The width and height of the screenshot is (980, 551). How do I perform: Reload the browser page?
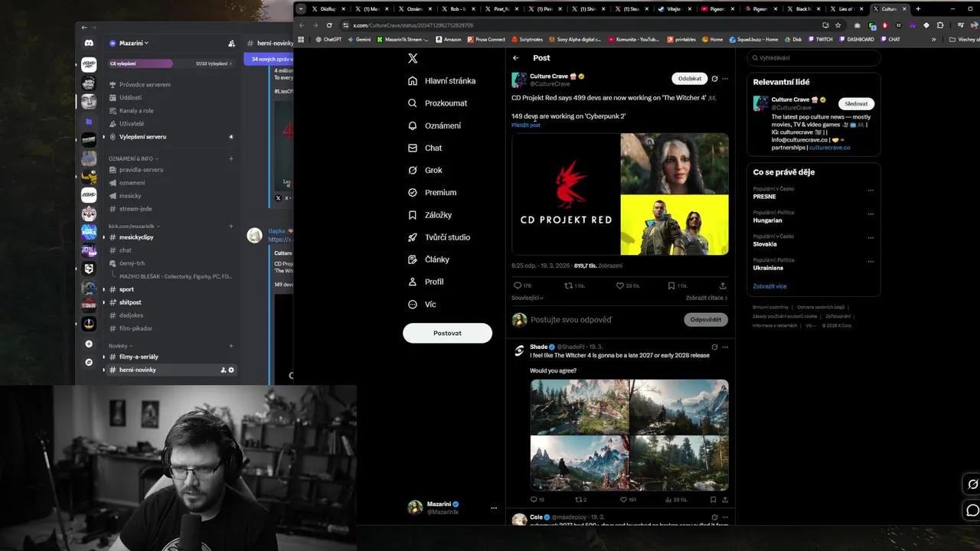[x=329, y=24]
